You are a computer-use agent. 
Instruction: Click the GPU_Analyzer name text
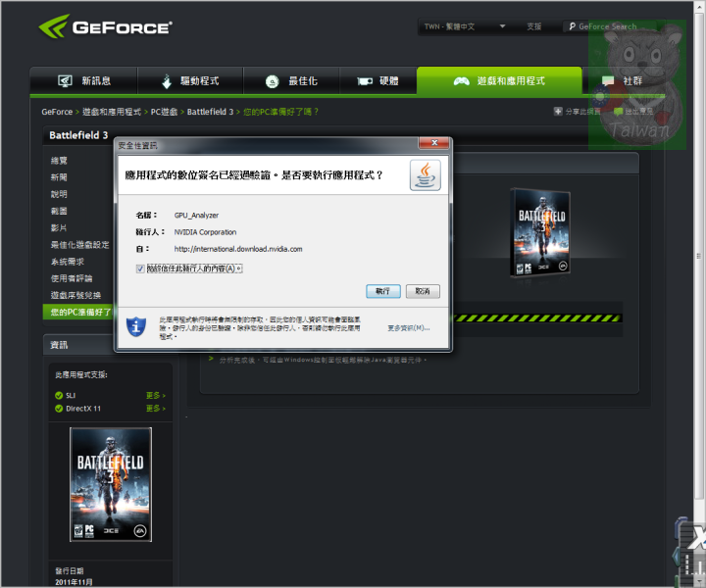pos(196,216)
